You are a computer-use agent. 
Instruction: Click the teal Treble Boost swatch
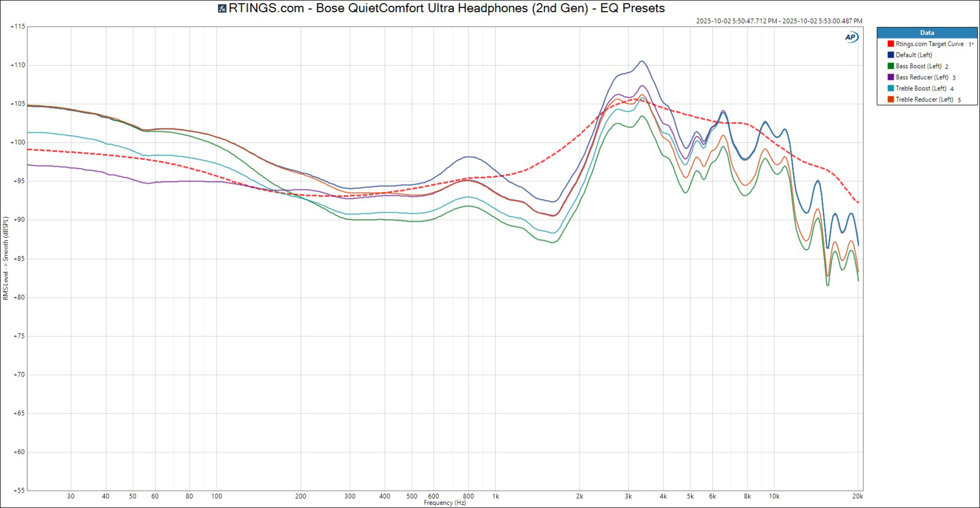[891, 88]
